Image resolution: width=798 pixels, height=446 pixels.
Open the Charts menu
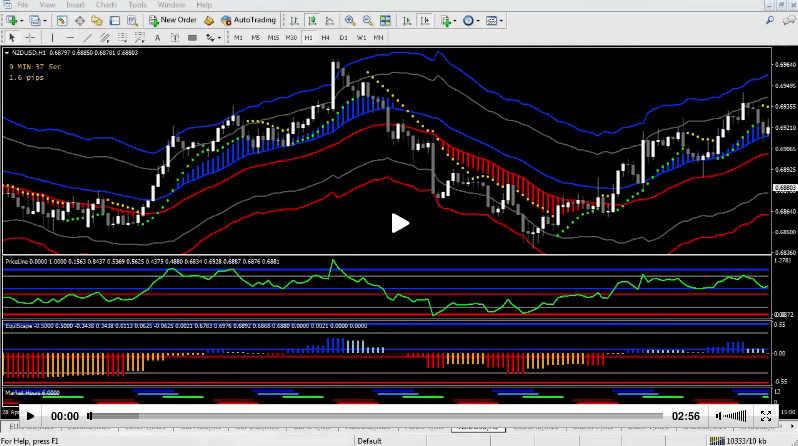click(x=105, y=5)
